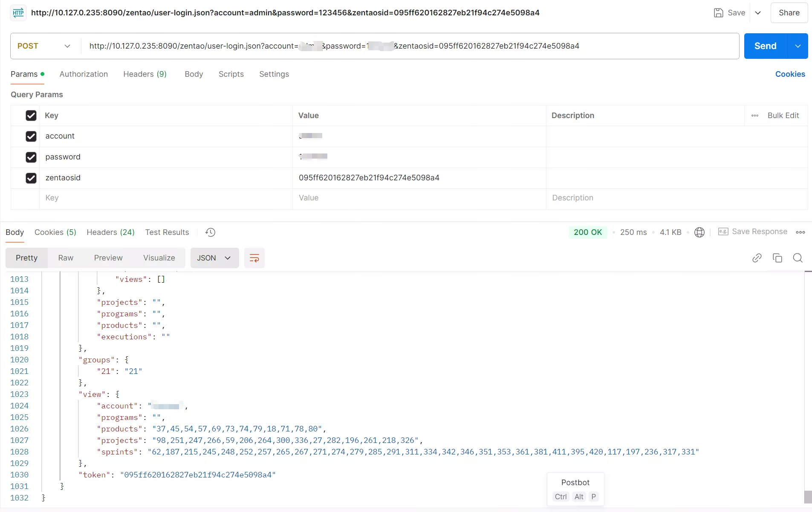Viewport: 812px width, 512px height.
Task: Click the Share button
Action: click(789, 13)
